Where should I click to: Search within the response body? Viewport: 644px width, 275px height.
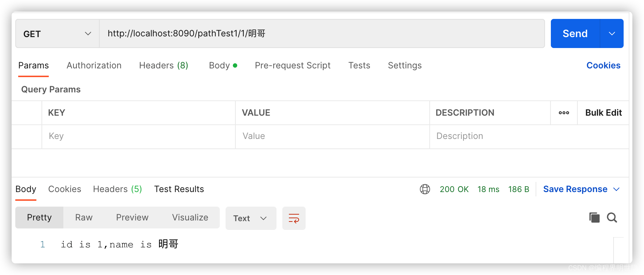pyautogui.click(x=612, y=218)
